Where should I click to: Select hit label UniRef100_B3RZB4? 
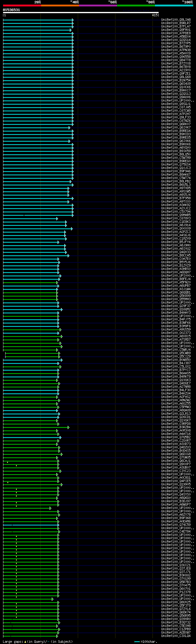[x=176, y=427]
